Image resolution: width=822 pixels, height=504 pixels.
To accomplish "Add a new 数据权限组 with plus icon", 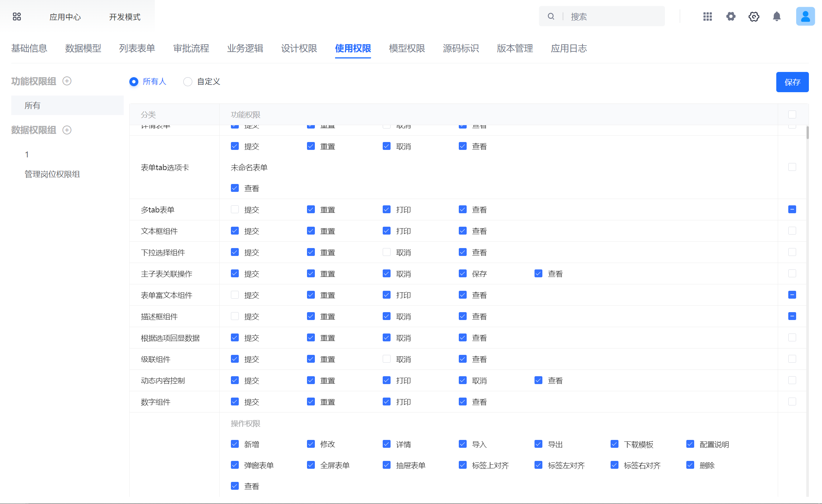I will point(67,130).
